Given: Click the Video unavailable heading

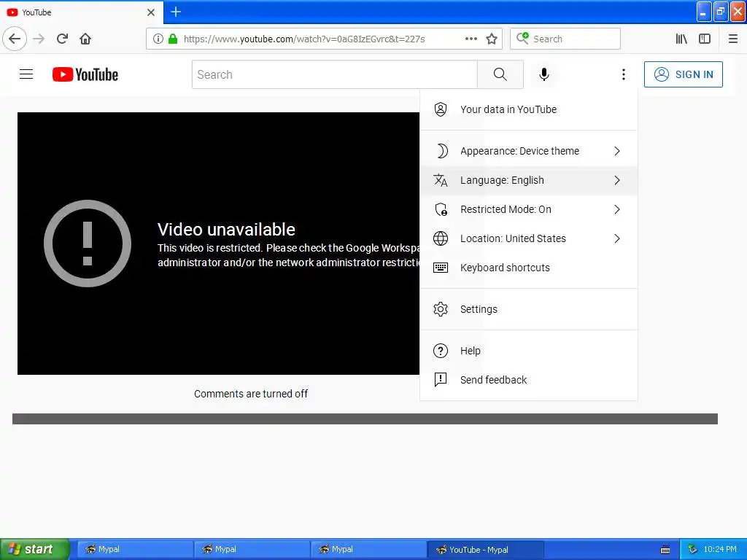Looking at the screenshot, I should point(226,230).
